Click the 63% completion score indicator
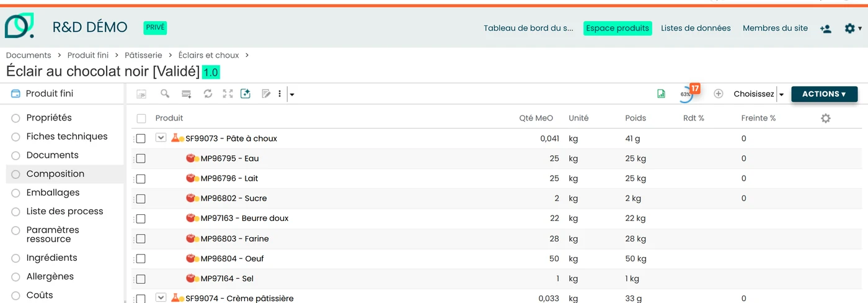Viewport: 868px width, 303px height. point(685,94)
